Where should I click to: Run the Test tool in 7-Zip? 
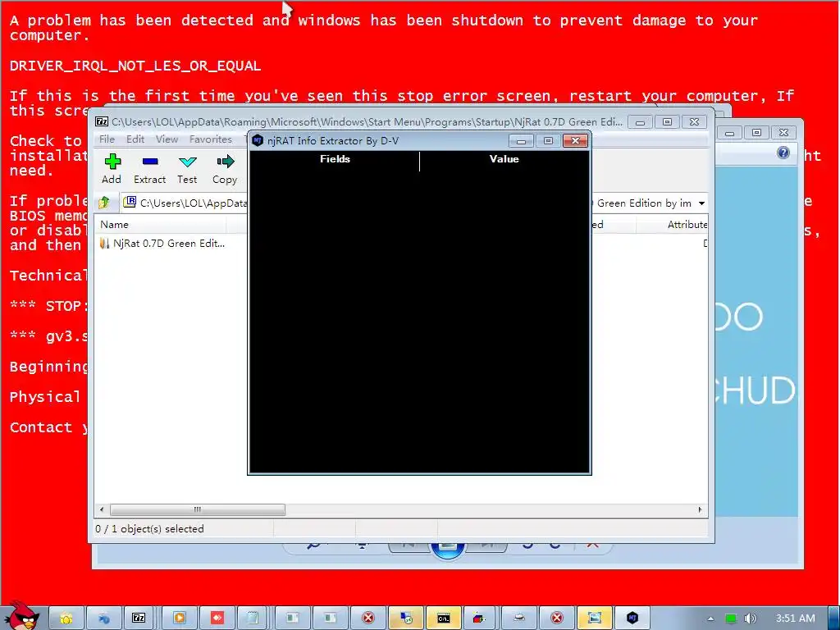coord(187,169)
